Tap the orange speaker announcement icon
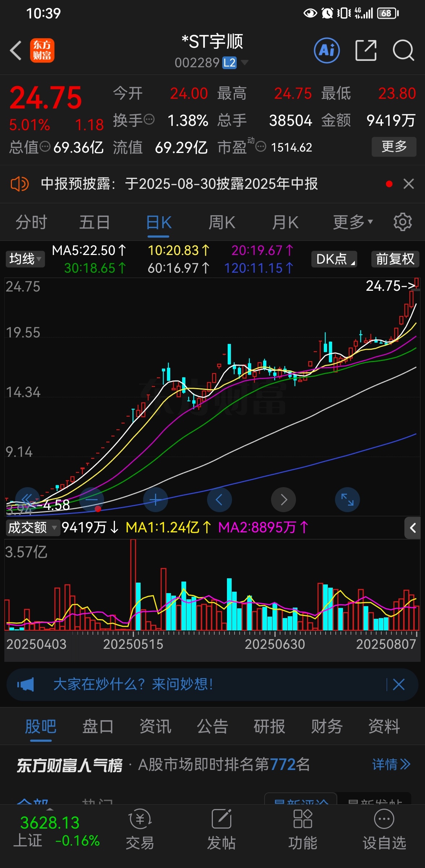The image size is (425, 868). (x=20, y=184)
